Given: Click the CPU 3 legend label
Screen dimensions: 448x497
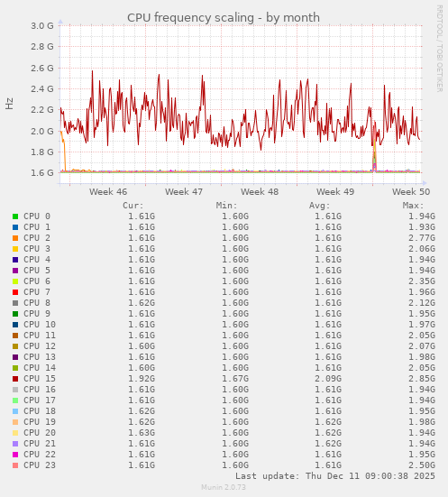Looking at the screenshot, I should coord(37,249).
